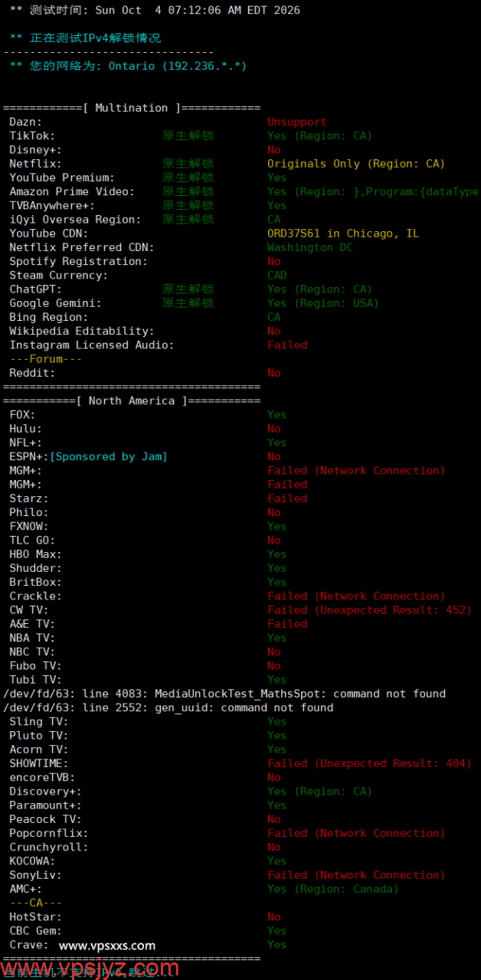
Task: Select the "Hulu:" row label
Action: pyautogui.click(x=25, y=429)
